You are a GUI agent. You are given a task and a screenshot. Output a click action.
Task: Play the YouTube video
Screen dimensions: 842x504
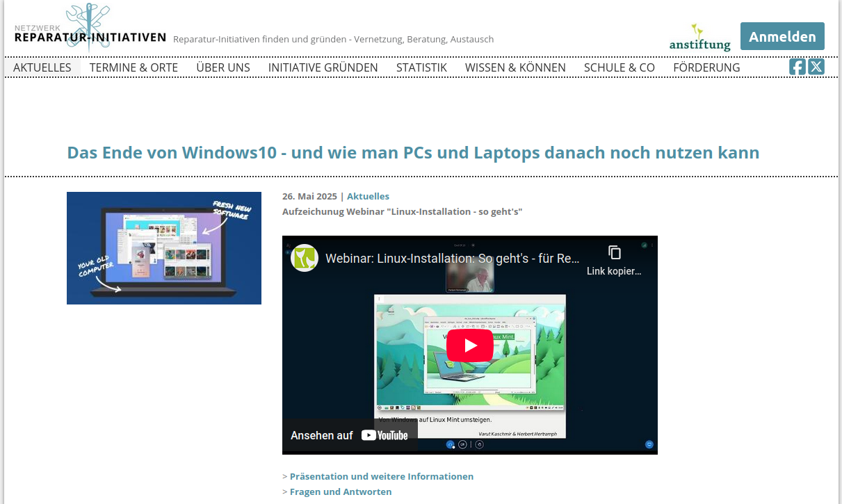[470, 346]
